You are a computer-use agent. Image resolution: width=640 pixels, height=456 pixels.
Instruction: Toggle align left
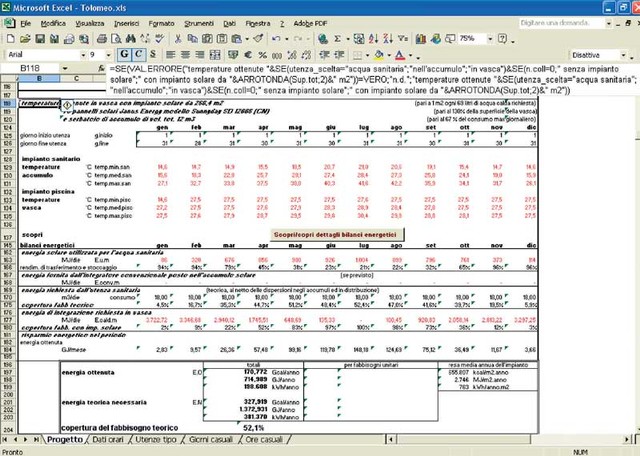171,55
